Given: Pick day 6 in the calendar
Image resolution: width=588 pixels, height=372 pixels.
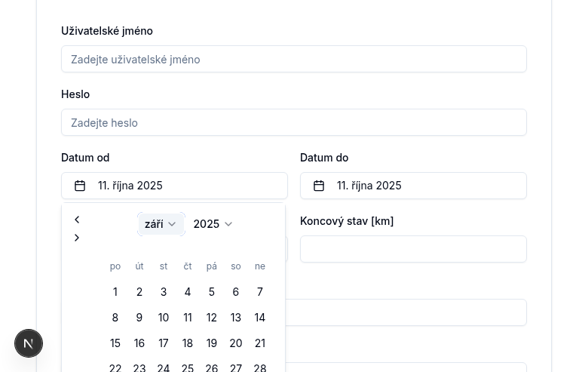Looking at the screenshot, I should pyautogui.click(x=236, y=292).
